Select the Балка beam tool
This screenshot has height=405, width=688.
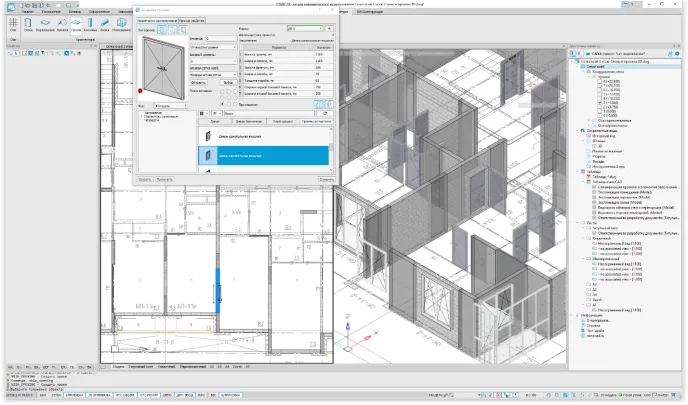(105, 22)
